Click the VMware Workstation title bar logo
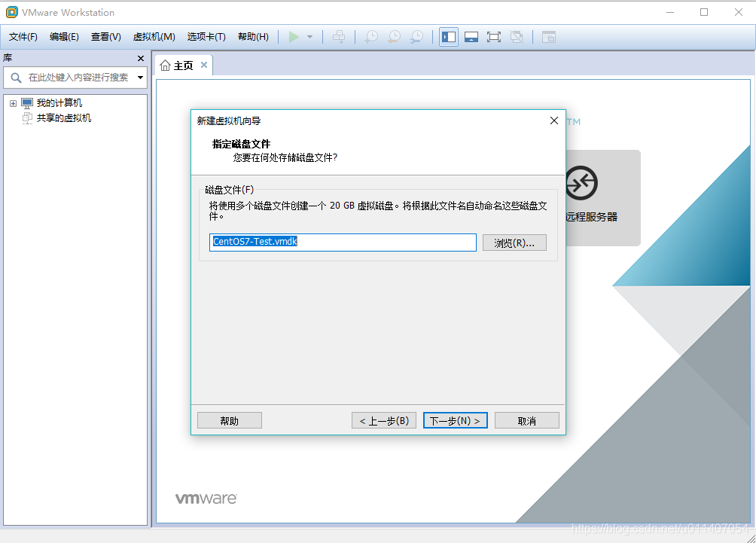This screenshot has width=756, height=543. coord(11,12)
